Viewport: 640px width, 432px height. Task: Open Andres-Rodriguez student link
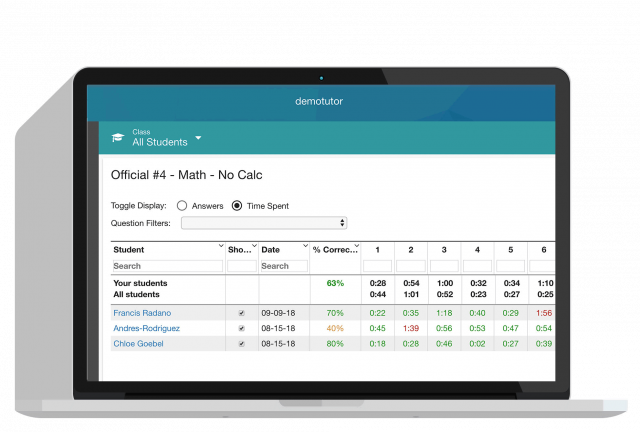[146, 328]
